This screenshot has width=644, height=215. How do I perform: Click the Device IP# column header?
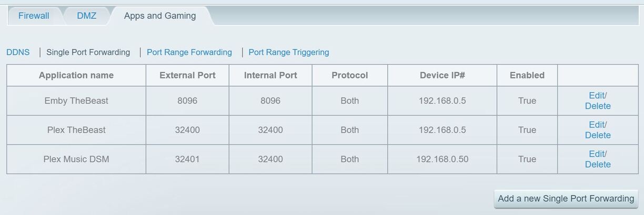click(442, 75)
